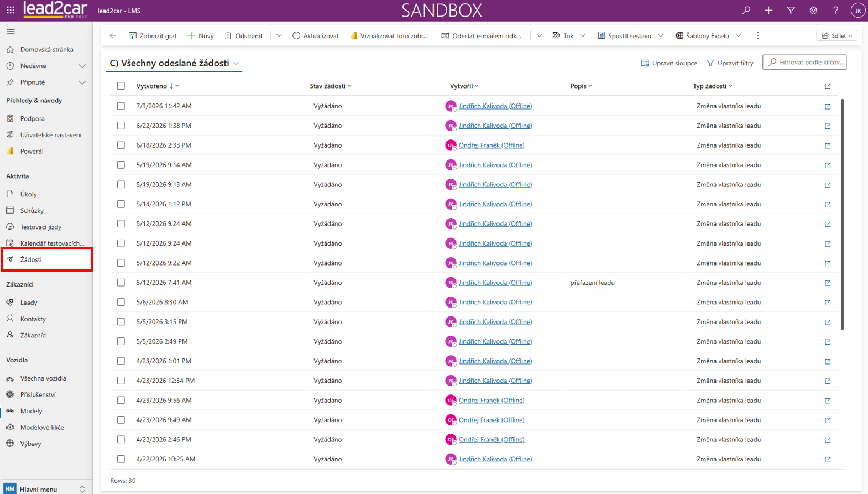Click Nový to create a new request
Screen dimensions: 868x494
tap(201, 35)
